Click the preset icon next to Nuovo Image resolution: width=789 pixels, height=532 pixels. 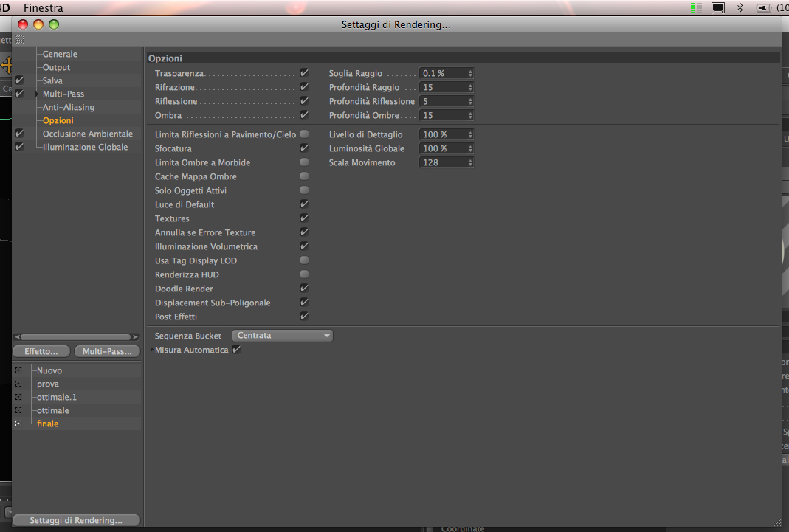tap(18, 370)
